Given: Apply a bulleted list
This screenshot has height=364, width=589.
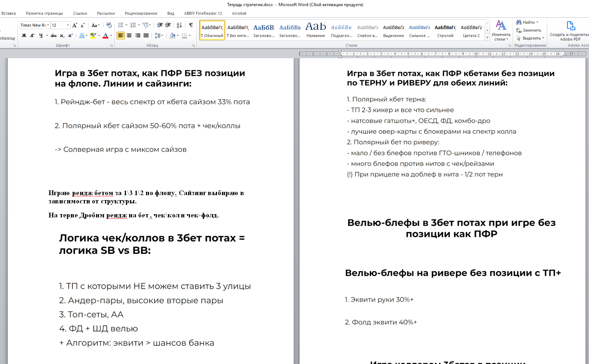Looking at the screenshot, I should tap(121, 25).
